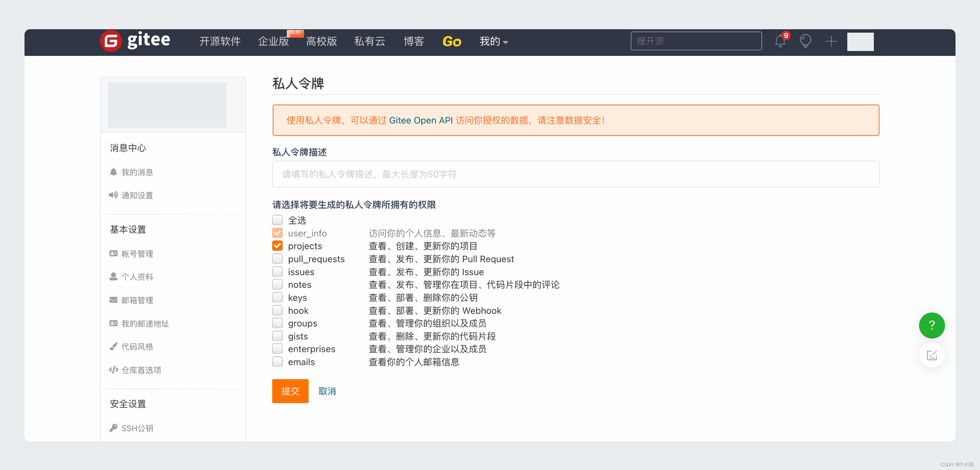Open the 企业版 navigation item
This screenshot has height=470, width=980.
click(x=273, y=41)
